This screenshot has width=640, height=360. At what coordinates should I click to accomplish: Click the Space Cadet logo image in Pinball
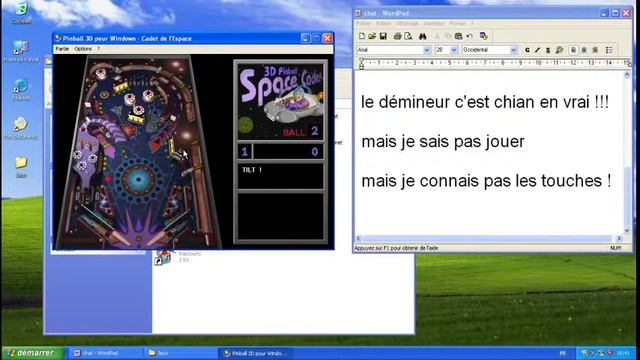tap(280, 101)
